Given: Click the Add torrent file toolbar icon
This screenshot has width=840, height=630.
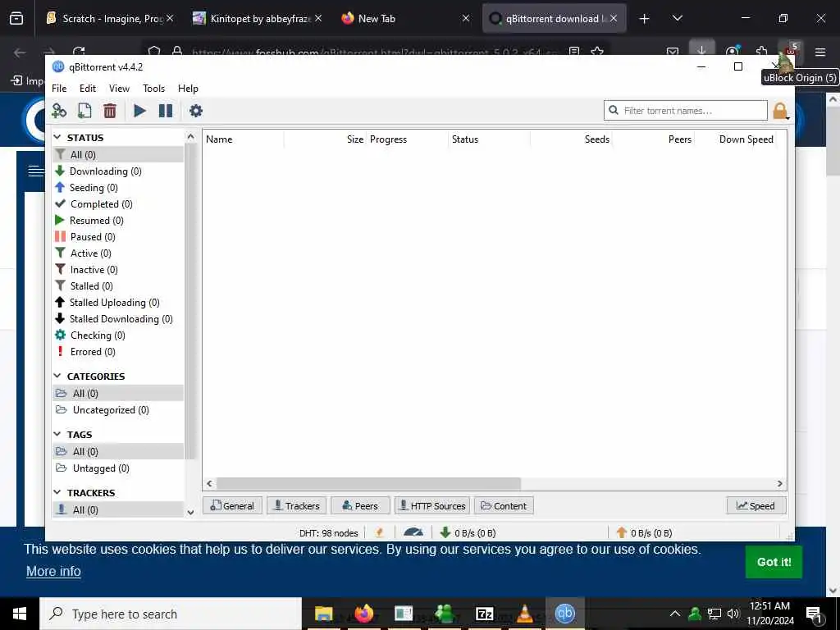Looking at the screenshot, I should click(x=84, y=111).
